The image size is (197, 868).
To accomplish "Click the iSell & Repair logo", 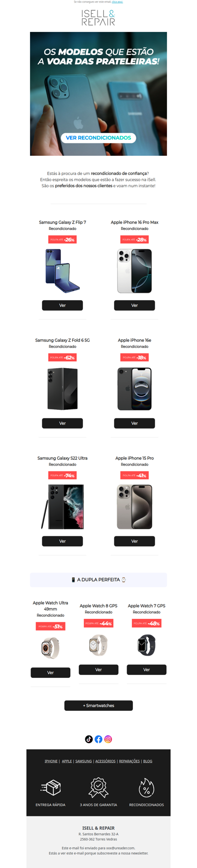I will 98,17.
